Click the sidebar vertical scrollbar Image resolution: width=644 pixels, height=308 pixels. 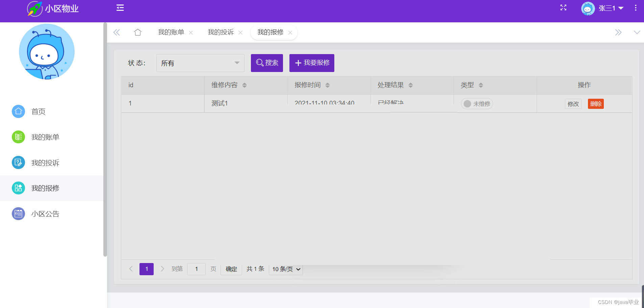pos(105,139)
